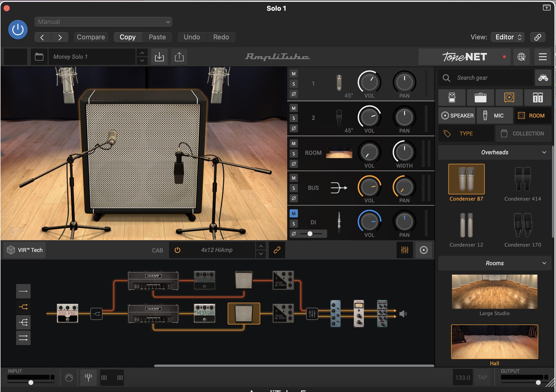Viewport: 556px width, 392px height.
Task: Select the upper HiAmp amplifier head
Action: click(153, 281)
